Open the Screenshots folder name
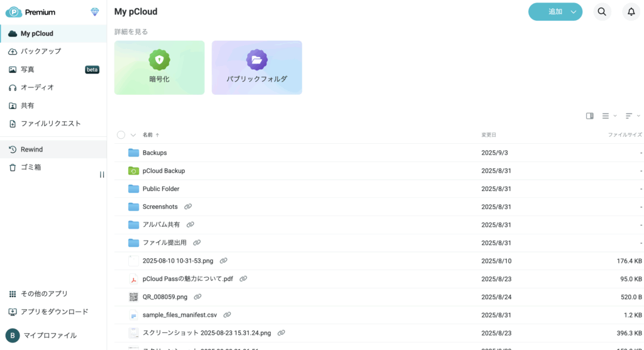The width and height of the screenshot is (644, 350). [160, 207]
